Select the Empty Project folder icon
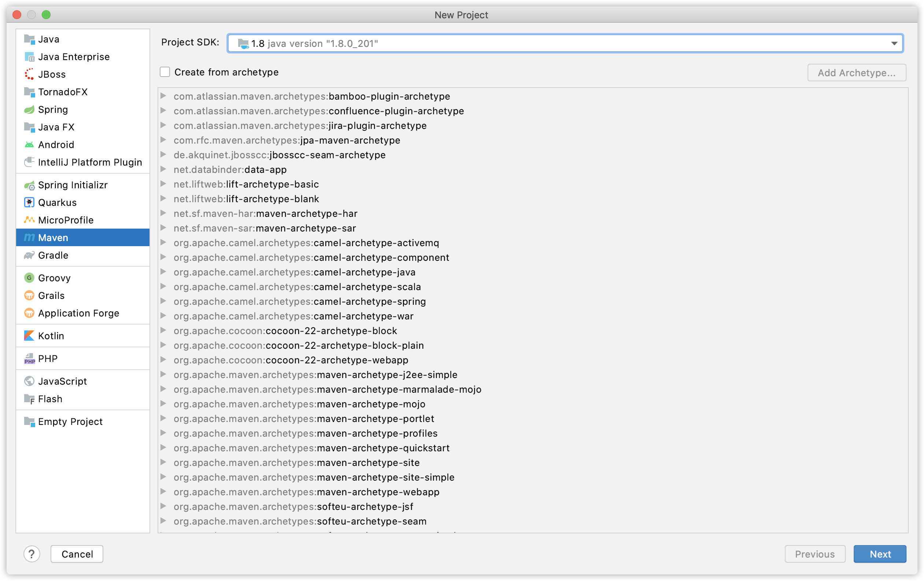The image size is (924, 581). tap(30, 422)
